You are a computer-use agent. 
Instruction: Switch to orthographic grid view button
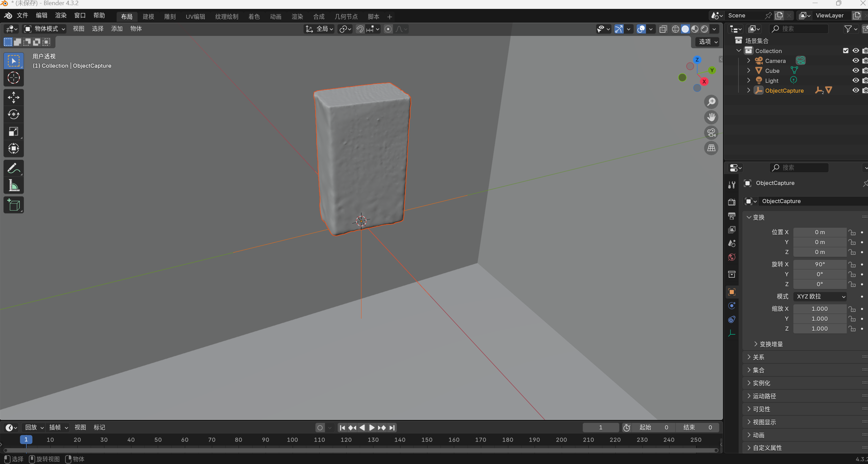(711, 148)
